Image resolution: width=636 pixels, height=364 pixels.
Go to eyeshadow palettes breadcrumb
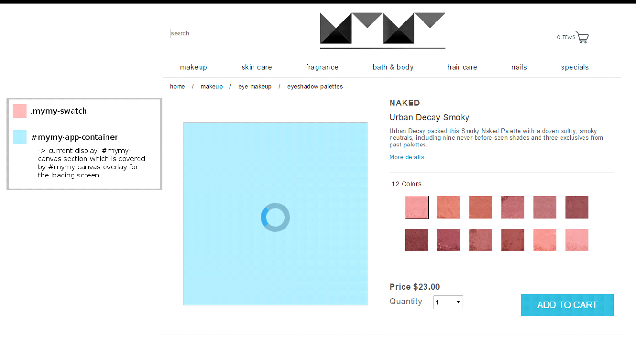tap(315, 86)
